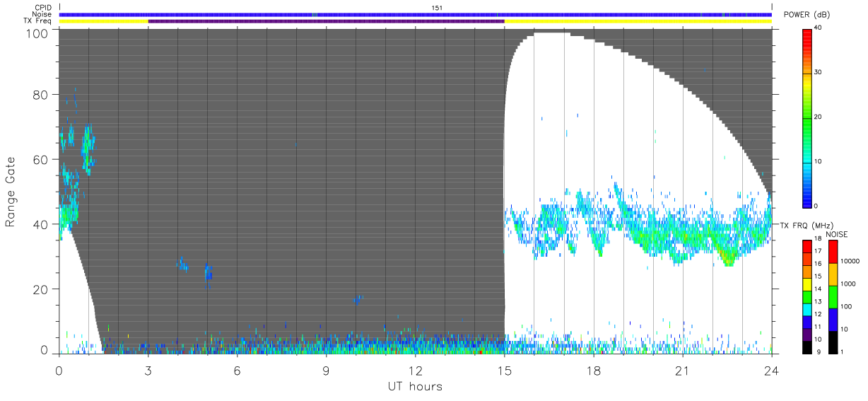Click the yellow TX Freq strip section before 3 UT
868x401 pixels.
tap(104, 21)
